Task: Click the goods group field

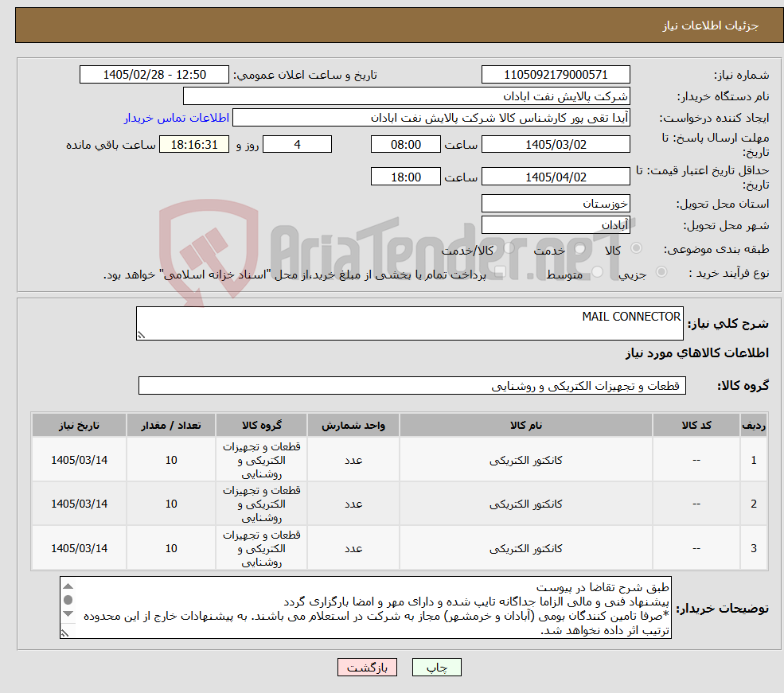Action: pos(412,386)
